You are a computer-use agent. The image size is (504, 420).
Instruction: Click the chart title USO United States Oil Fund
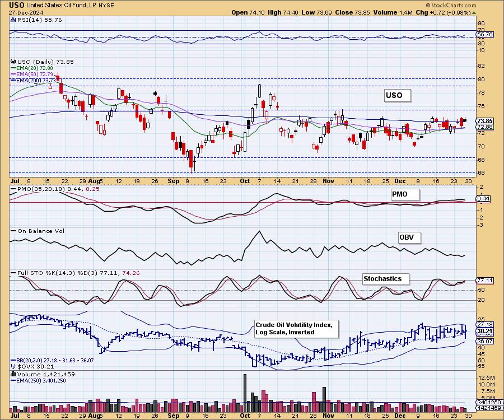(x=61, y=5)
